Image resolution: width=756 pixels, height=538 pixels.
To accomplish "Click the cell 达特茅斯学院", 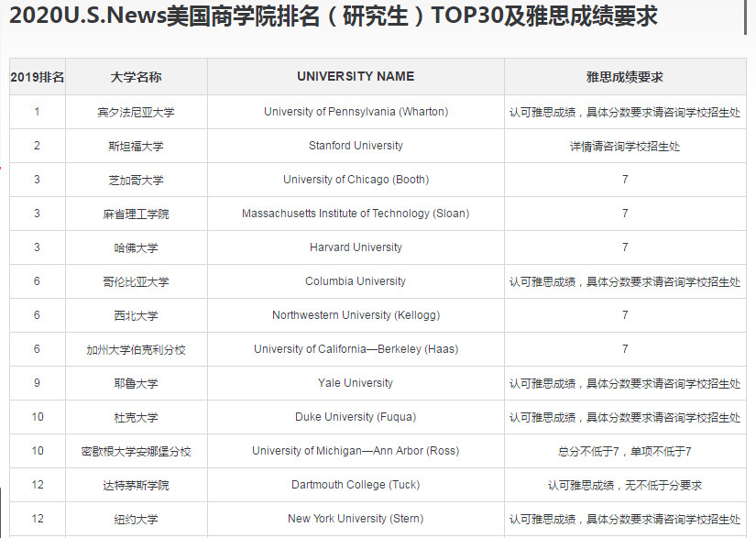I will point(136,485).
